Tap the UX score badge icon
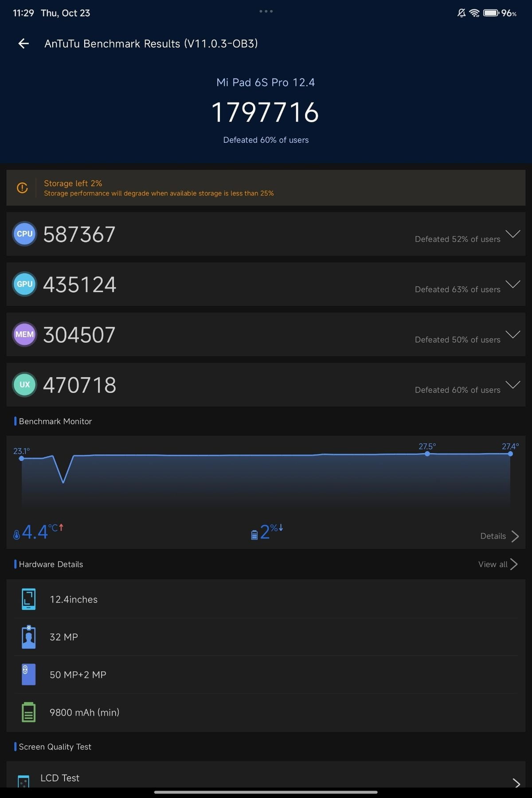 pos(25,384)
